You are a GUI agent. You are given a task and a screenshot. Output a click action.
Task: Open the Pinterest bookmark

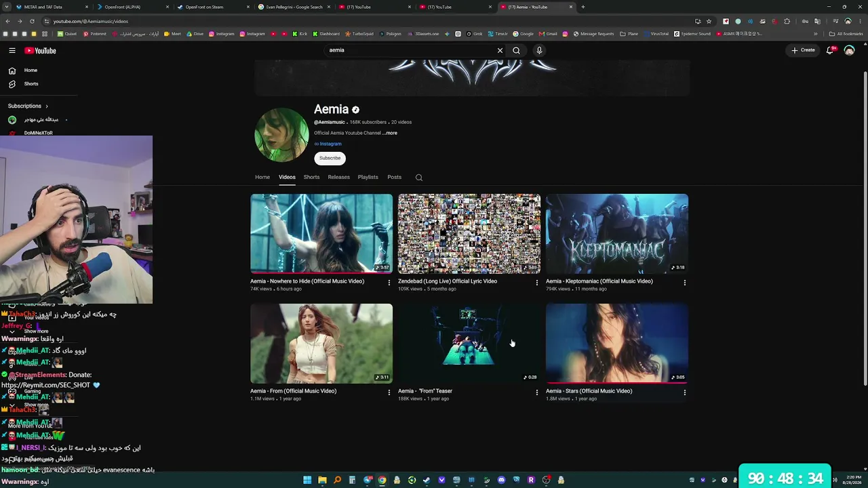[94, 34]
